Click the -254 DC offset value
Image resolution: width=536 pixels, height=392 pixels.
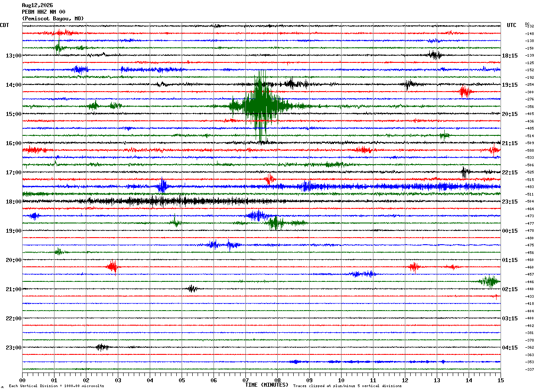point(529,85)
